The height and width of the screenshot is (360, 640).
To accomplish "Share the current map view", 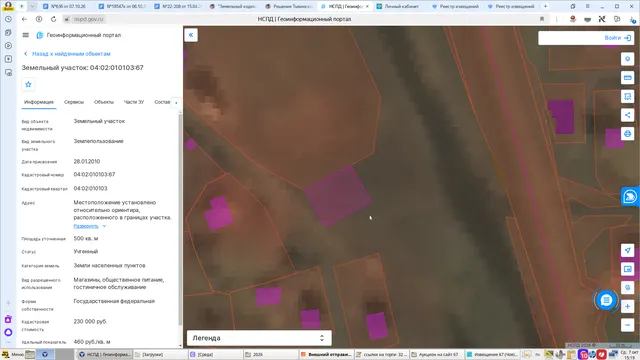I will coord(627,115).
